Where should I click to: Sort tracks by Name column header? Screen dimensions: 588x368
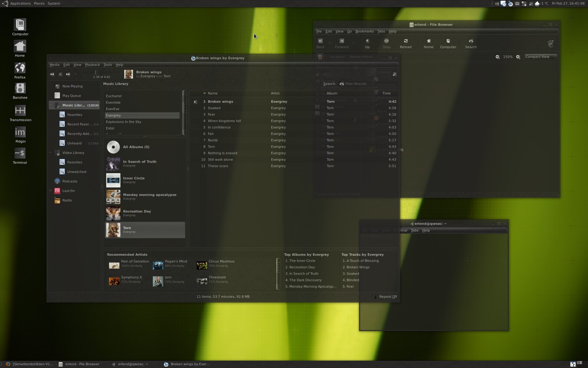tap(213, 93)
